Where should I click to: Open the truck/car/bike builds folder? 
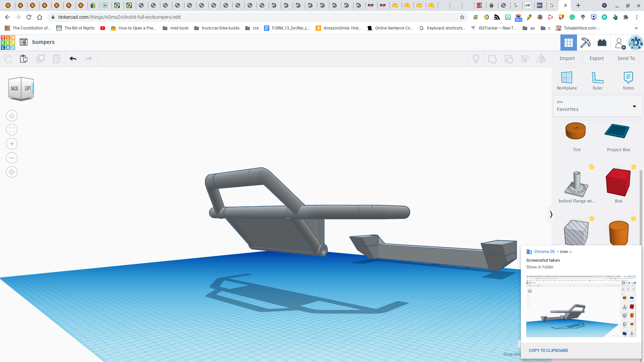(217, 28)
